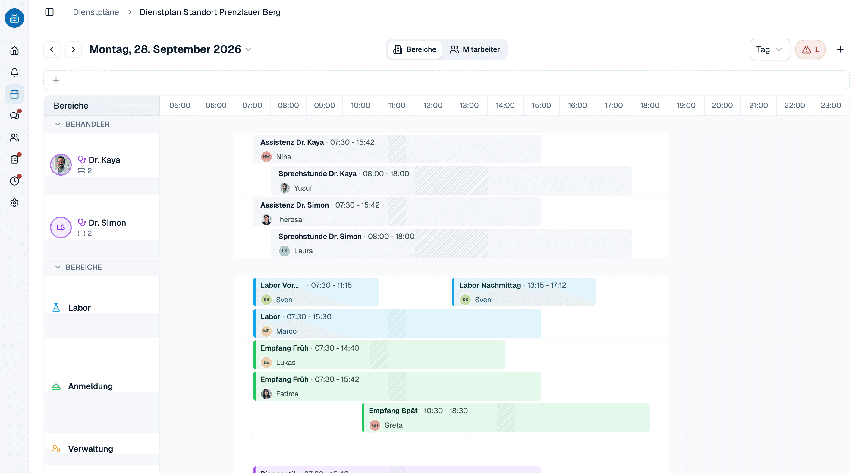Select the Verwaltung row label
Screen dimensions: 868x473
[90, 449]
